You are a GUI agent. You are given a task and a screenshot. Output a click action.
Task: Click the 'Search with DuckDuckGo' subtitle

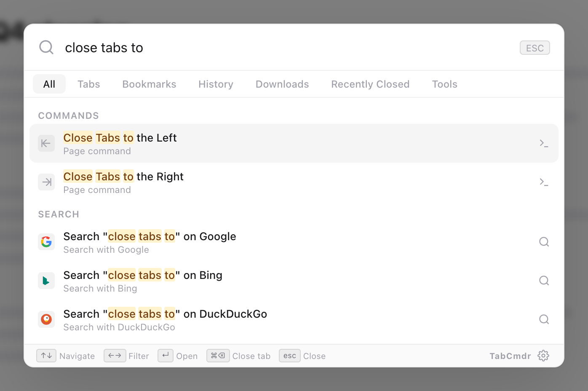pos(119,327)
